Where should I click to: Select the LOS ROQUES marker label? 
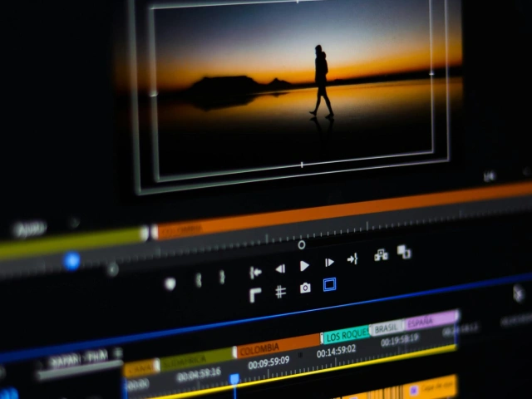click(x=346, y=336)
